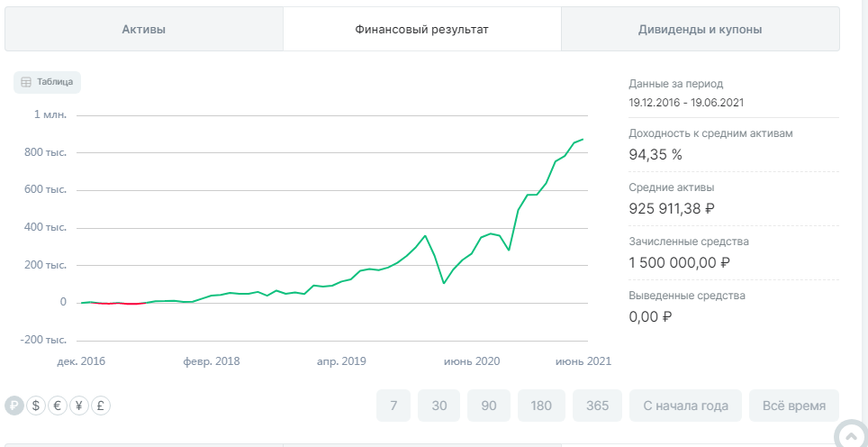The height and width of the screenshot is (447, 868).
Task: Show data for Всё время
Action: [x=793, y=406]
